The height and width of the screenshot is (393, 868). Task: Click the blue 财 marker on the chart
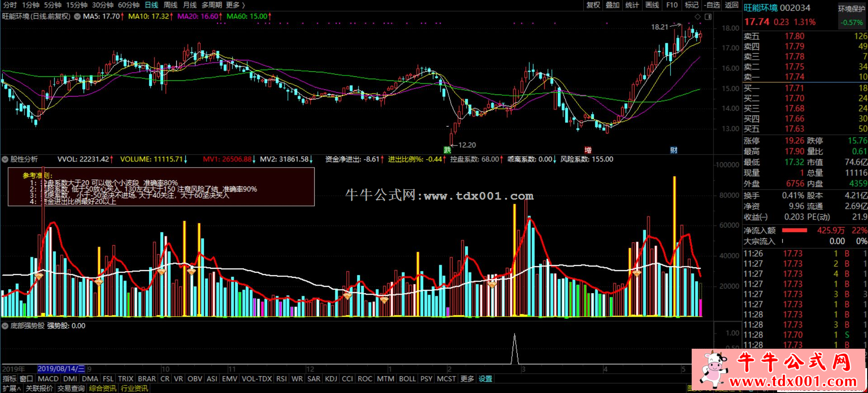coord(674,150)
